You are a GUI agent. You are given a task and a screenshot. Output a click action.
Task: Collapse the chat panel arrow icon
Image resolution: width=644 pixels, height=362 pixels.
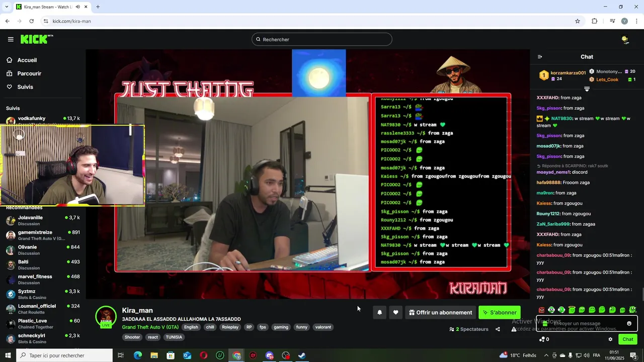click(540, 57)
